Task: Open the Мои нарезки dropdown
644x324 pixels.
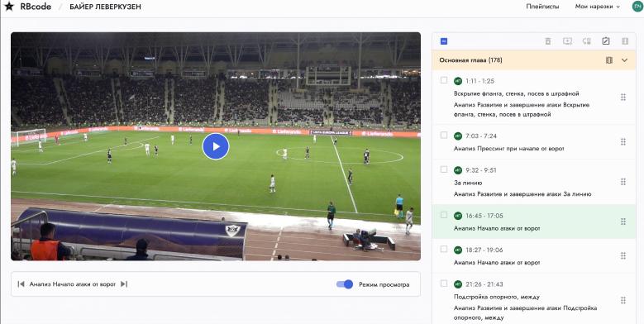Action: 597,7
